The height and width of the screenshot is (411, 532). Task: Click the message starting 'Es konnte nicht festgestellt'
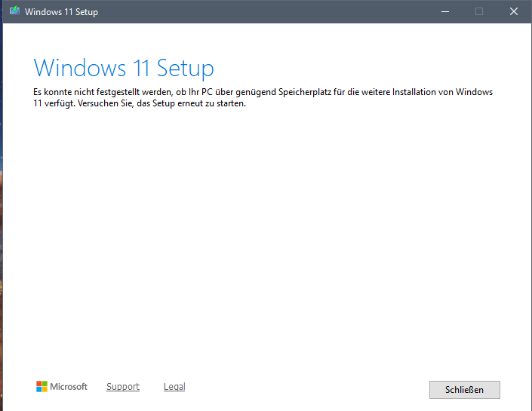263,98
